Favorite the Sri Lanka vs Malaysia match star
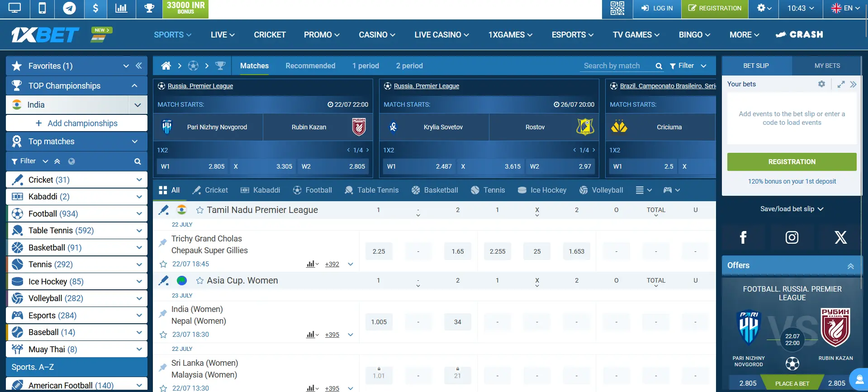Screen dimensions: 868x392 coord(163,388)
